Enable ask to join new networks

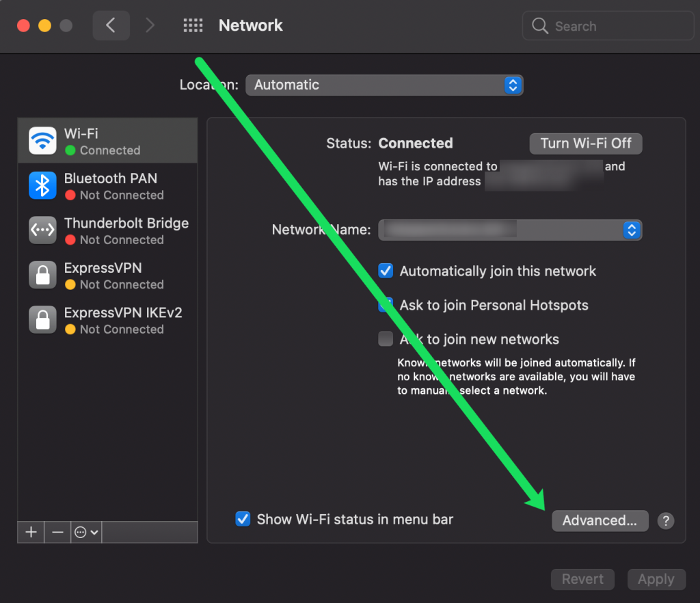click(386, 338)
